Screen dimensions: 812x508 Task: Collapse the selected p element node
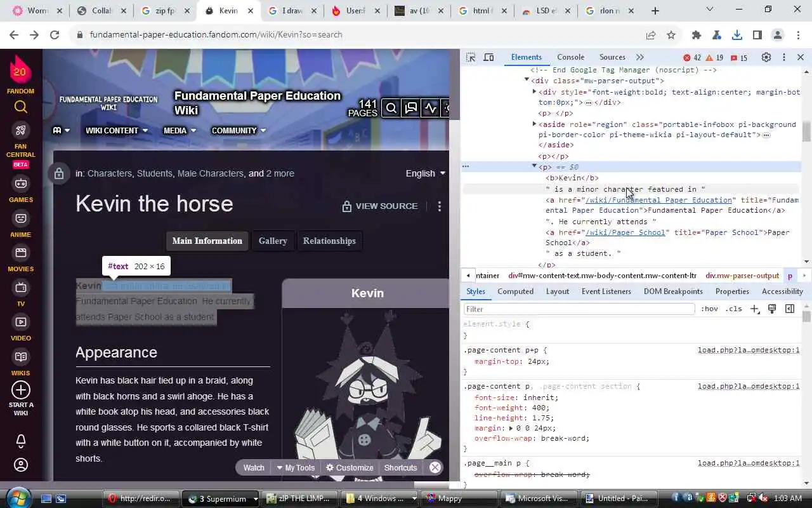pyautogui.click(x=534, y=166)
